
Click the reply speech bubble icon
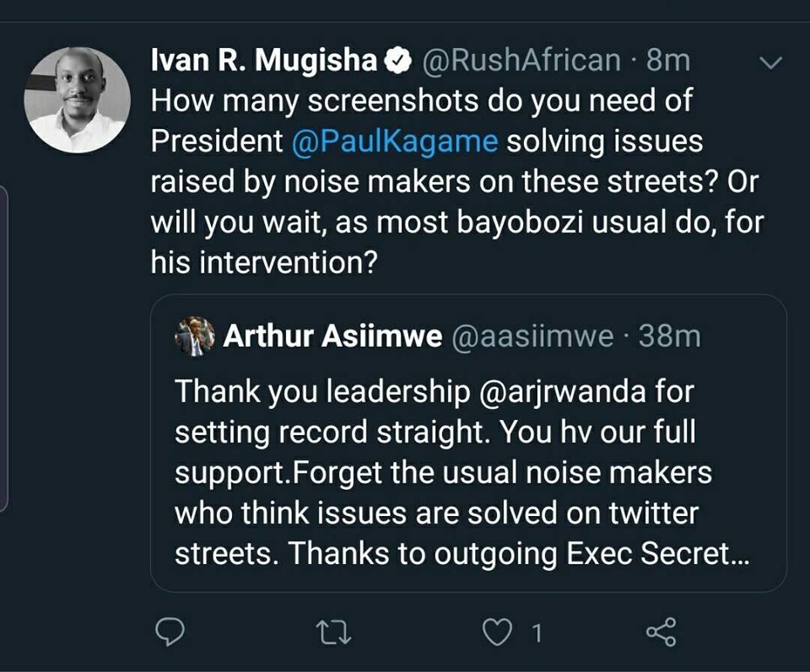click(x=170, y=632)
